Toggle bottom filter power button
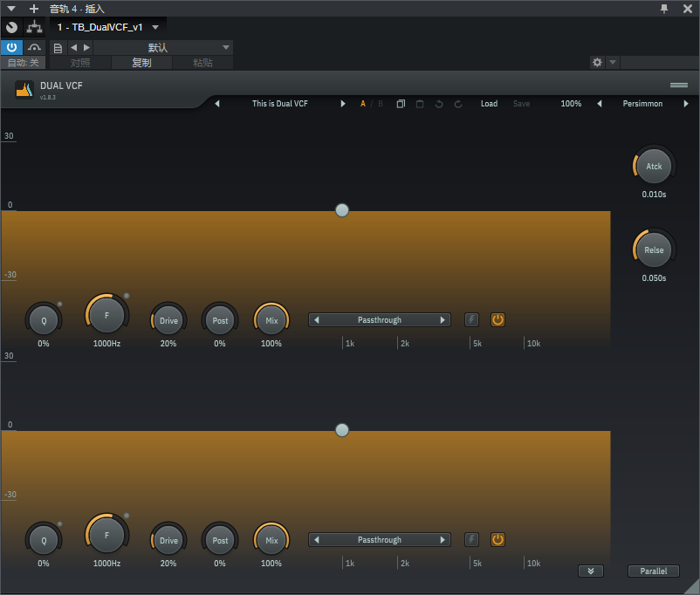Screen dimensions: 700x595 [x=498, y=540]
